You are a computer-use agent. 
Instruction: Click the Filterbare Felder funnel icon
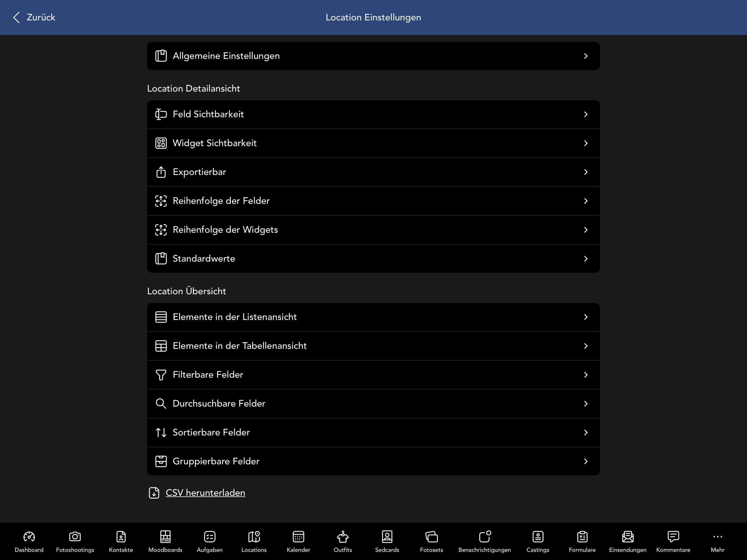161,375
